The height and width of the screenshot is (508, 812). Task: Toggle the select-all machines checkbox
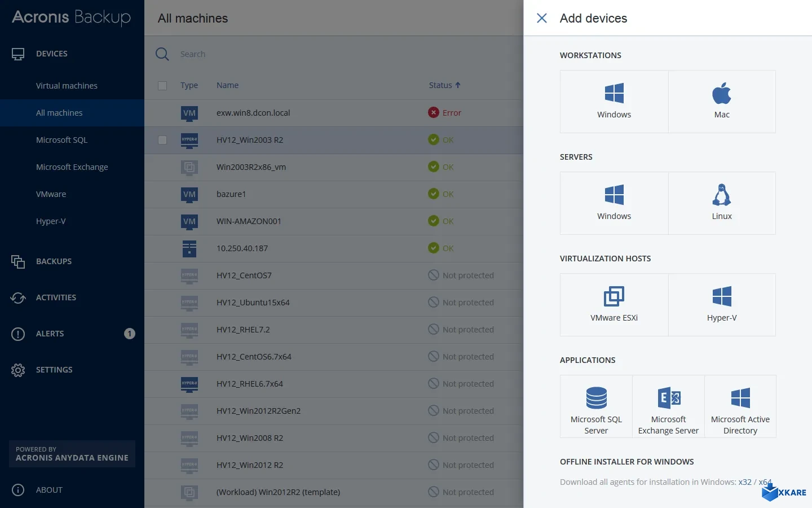pos(162,86)
